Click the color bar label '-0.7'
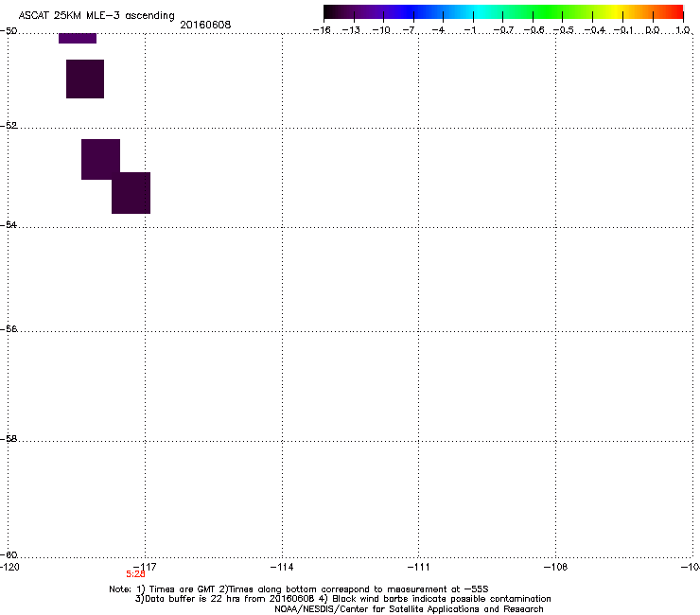The image size is (700, 615). coord(503,30)
